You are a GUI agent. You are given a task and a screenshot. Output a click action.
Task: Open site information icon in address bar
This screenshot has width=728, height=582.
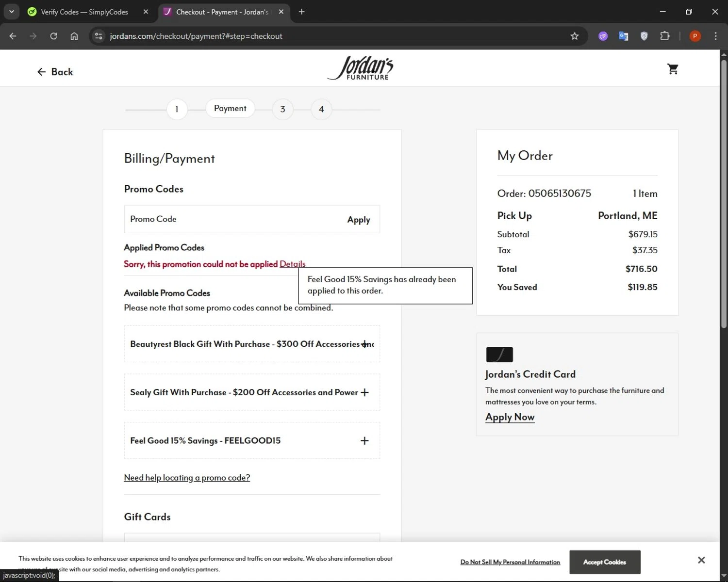click(x=99, y=36)
